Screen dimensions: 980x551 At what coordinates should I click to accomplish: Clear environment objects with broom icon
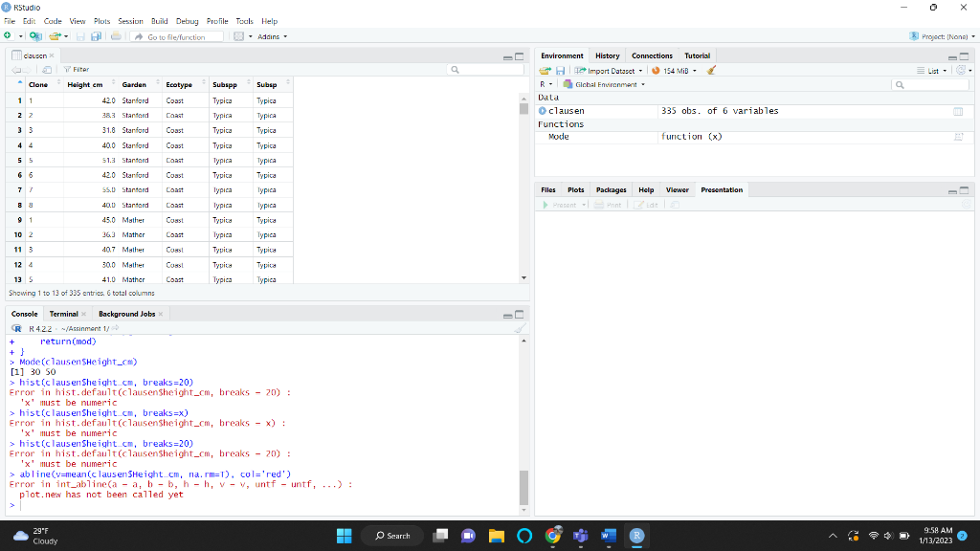point(711,71)
